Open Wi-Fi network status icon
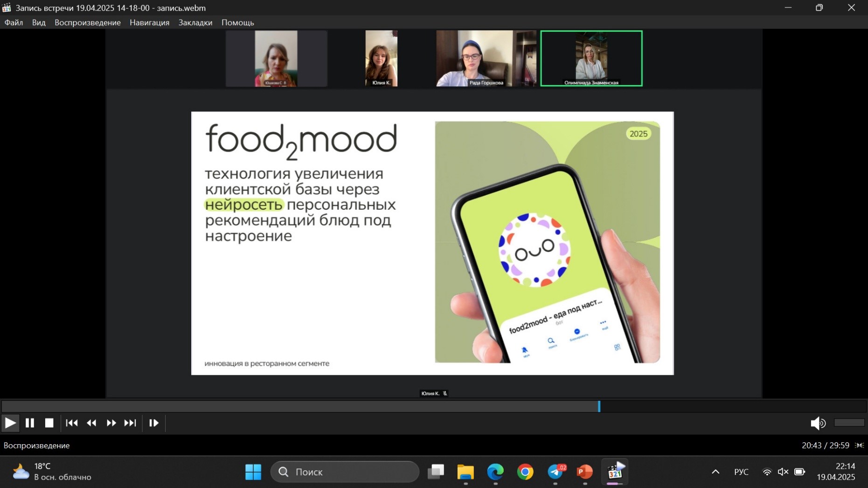868x488 pixels. 767,472
